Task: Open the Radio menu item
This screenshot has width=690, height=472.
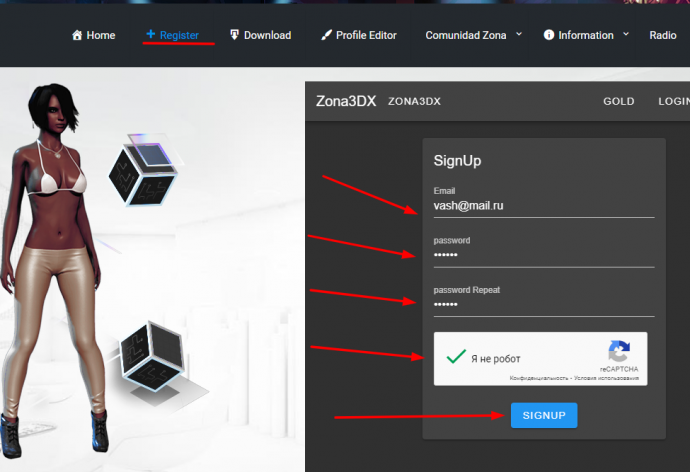Action: tap(662, 35)
